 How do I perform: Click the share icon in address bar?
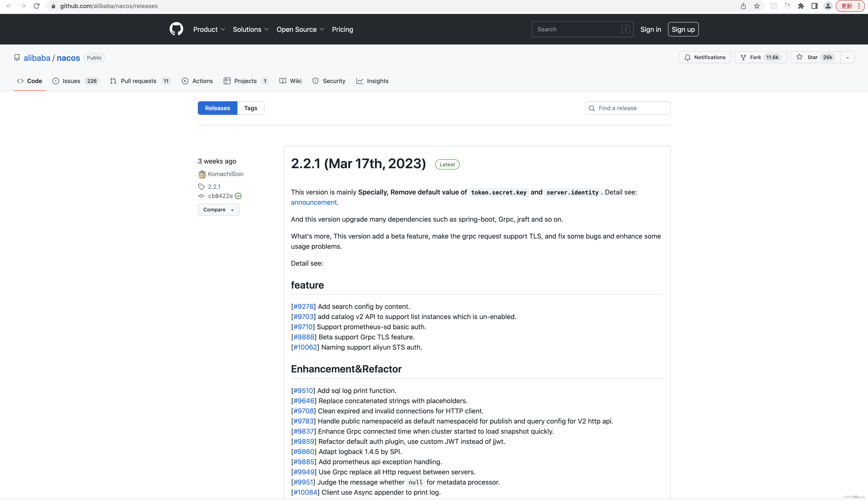743,6
